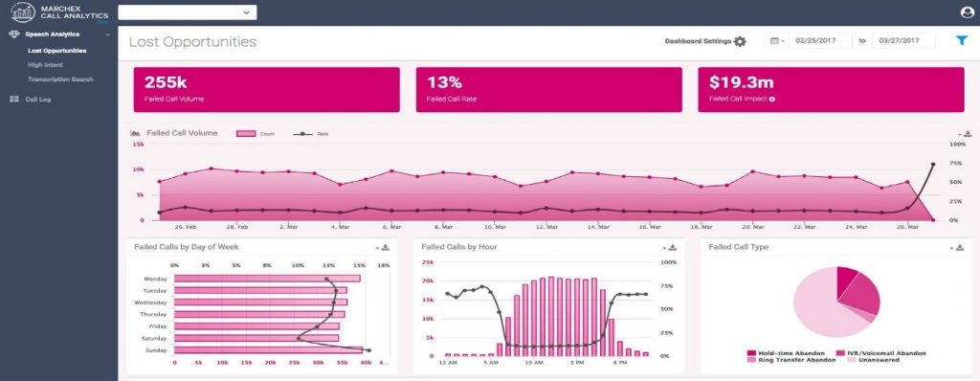
Task: Click the 26. Feb axis label
Action: (x=186, y=227)
